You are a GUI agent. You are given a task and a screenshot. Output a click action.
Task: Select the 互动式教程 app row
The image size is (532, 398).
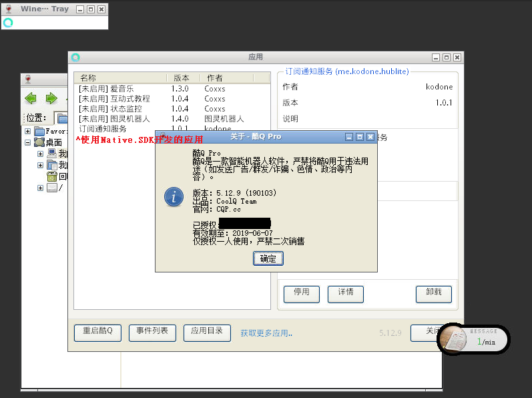point(172,99)
